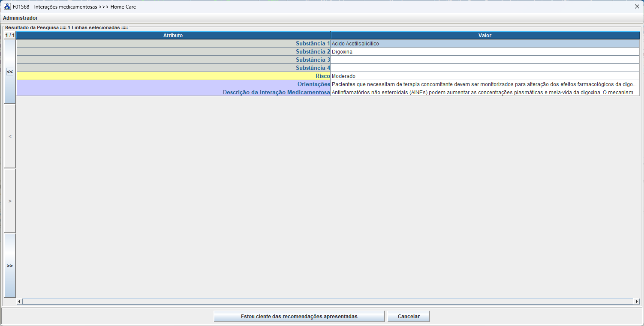Click the empty Substância 4 value cell
The width and height of the screenshot is (644, 326).
click(x=485, y=68)
